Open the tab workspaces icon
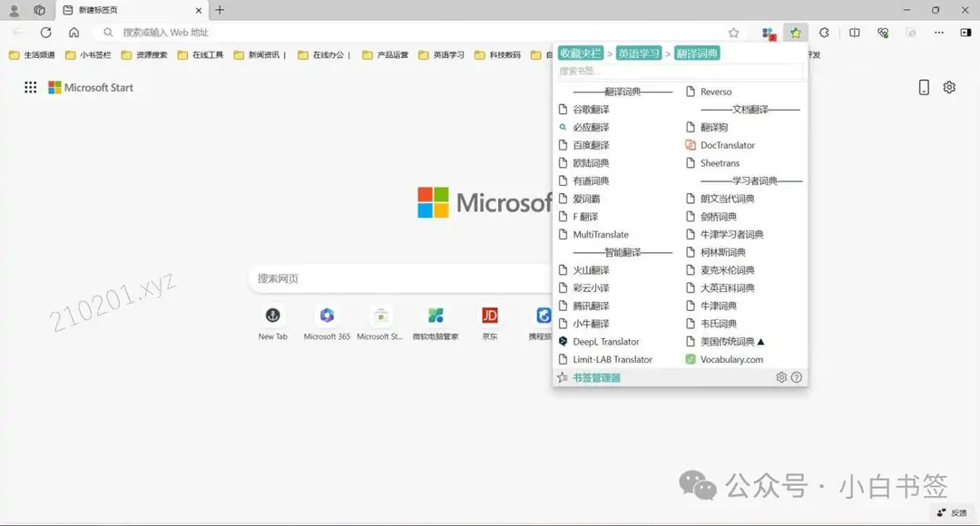The height and width of the screenshot is (526, 980). click(x=39, y=10)
